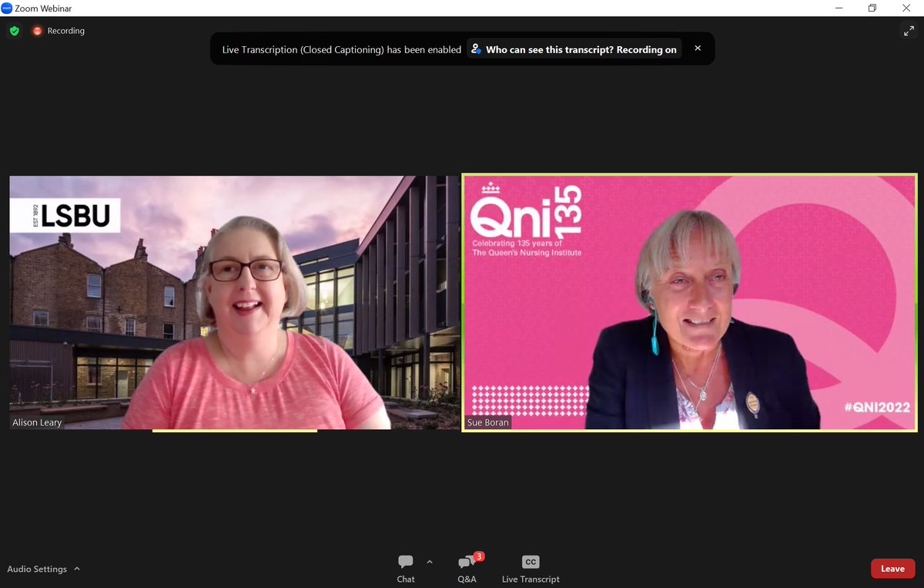Image resolution: width=924 pixels, height=588 pixels.
Task: Open Audio Settings
Action: (x=37, y=569)
